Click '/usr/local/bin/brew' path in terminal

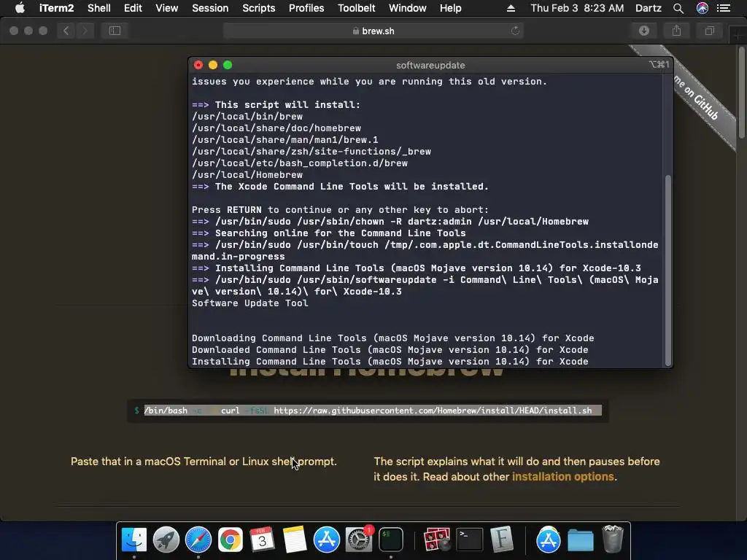pos(247,117)
